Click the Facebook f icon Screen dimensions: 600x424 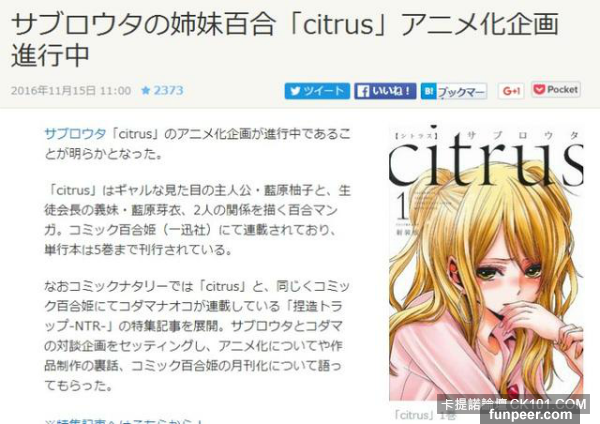tap(363, 91)
